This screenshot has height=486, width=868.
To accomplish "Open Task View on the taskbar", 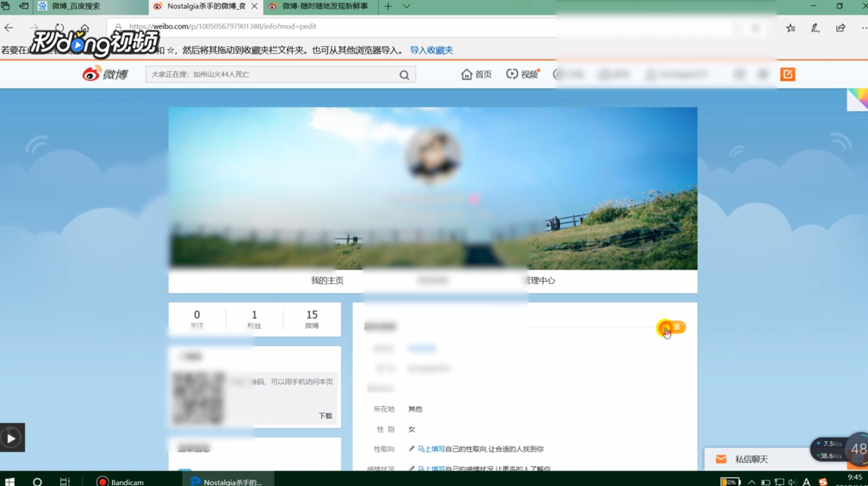I will tap(65, 481).
